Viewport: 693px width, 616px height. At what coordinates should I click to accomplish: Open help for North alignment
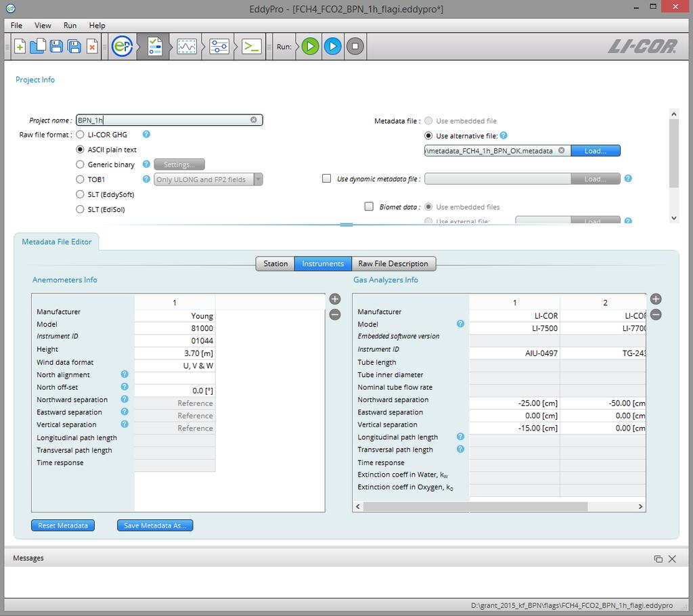tap(125, 374)
